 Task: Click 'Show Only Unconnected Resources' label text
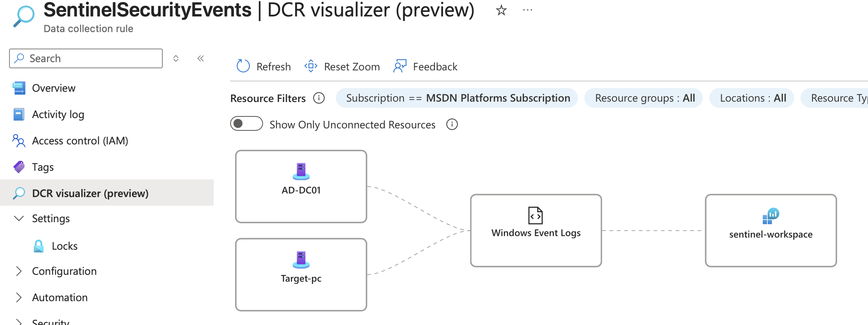coord(353,125)
